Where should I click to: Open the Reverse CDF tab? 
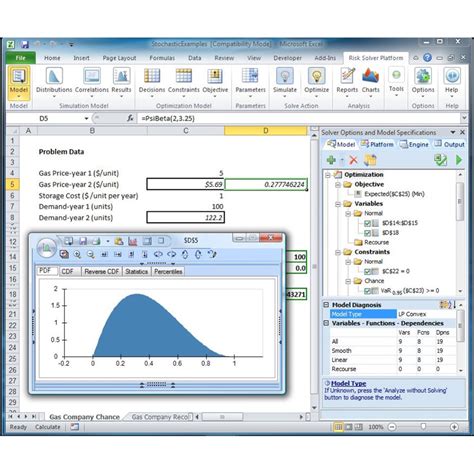102,271
